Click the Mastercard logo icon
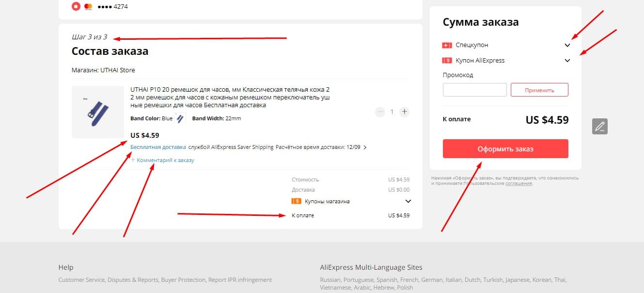The image size is (644, 293). (x=88, y=6)
